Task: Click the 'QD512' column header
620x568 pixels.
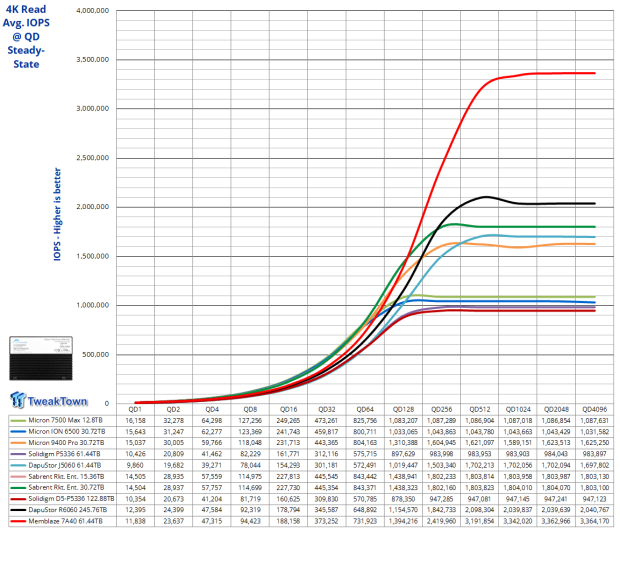Action: 480,409
